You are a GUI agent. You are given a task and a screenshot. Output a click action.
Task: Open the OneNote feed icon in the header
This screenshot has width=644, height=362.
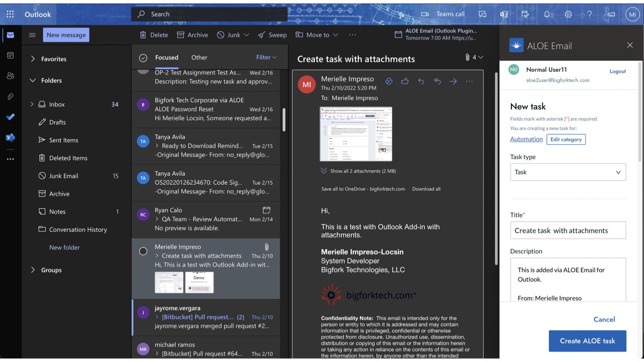pyautogui.click(x=504, y=14)
